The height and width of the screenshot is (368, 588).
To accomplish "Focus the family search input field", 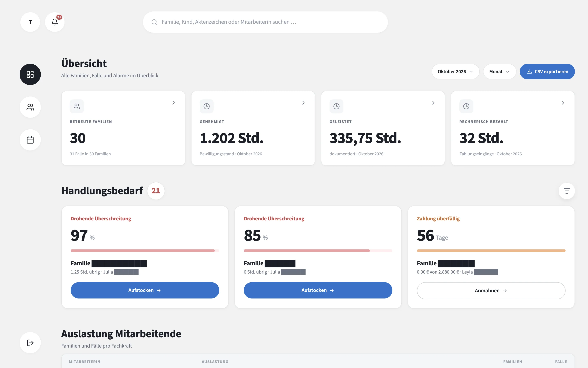I will tap(265, 22).
